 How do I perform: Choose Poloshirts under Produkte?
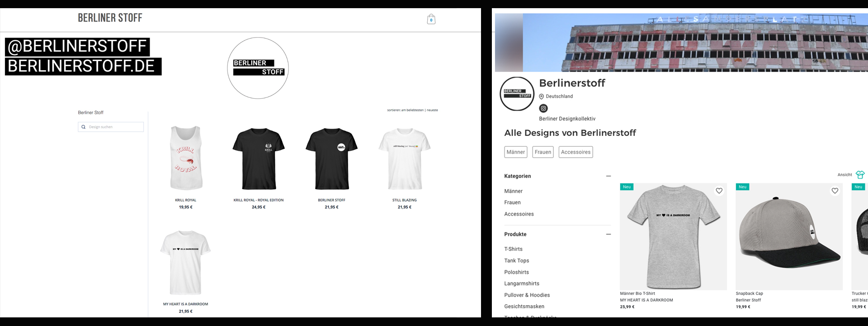[517, 272]
